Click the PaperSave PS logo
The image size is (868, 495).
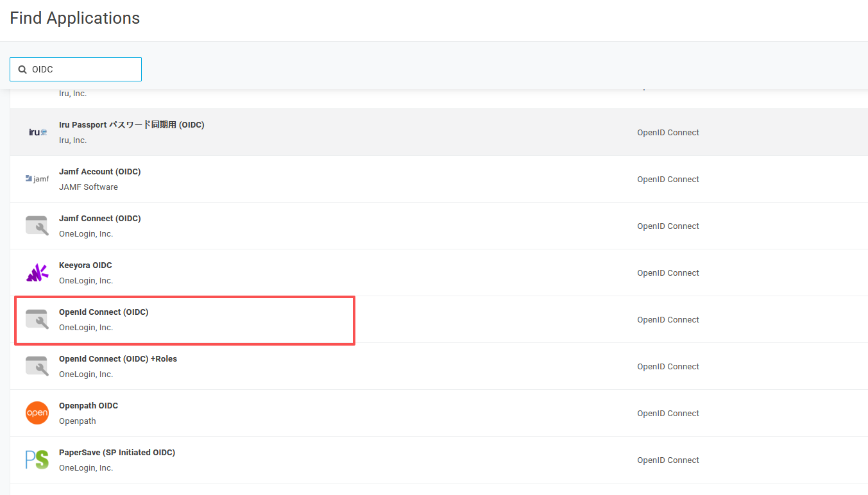point(37,460)
